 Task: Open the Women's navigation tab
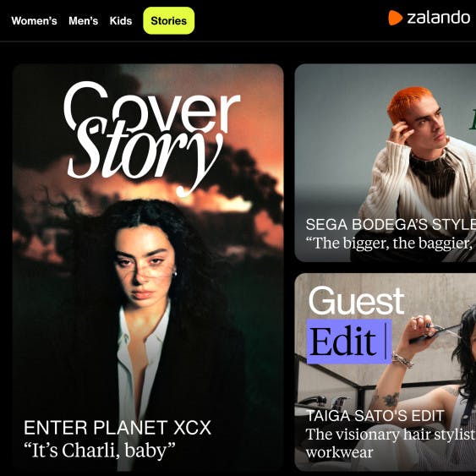(34, 21)
